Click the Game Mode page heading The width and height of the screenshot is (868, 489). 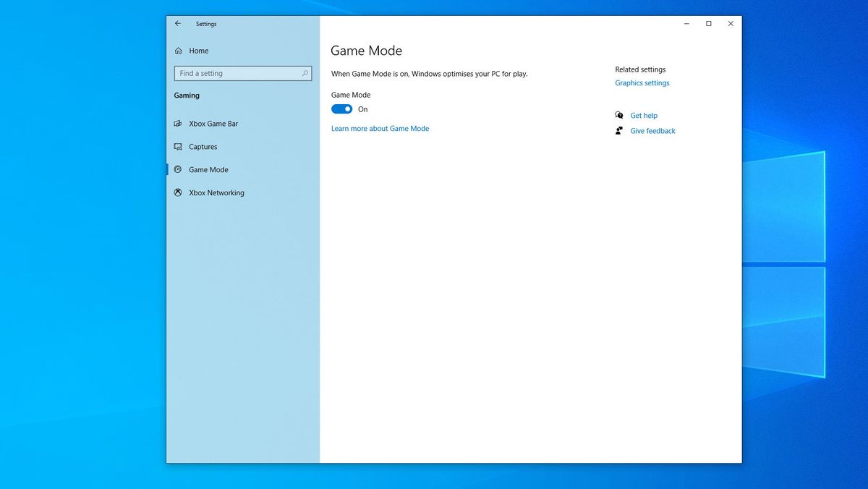click(366, 51)
